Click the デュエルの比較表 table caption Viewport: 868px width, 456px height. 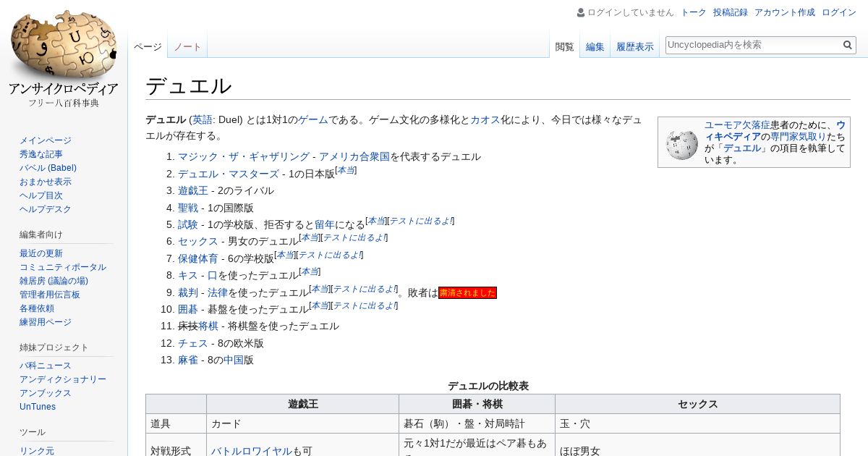tap(488, 386)
